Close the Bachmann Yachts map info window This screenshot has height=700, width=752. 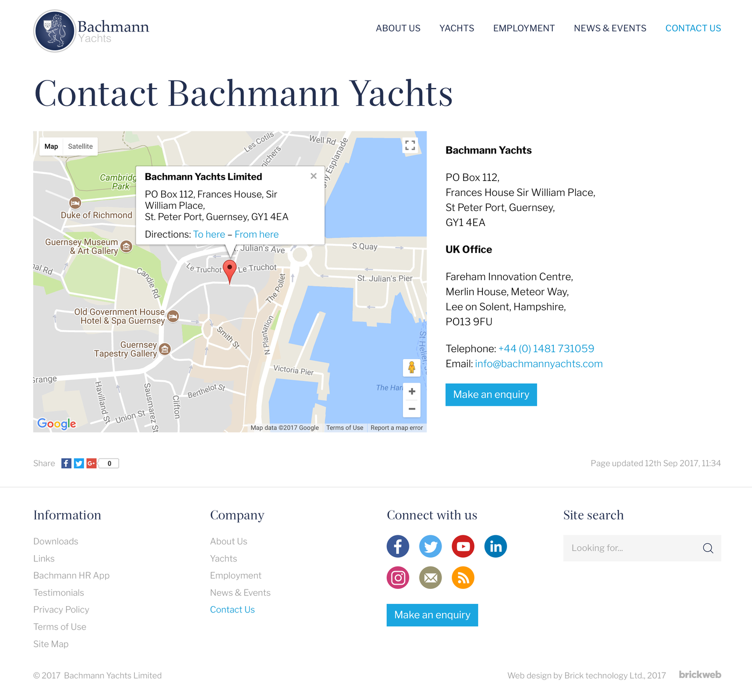pyautogui.click(x=314, y=176)
